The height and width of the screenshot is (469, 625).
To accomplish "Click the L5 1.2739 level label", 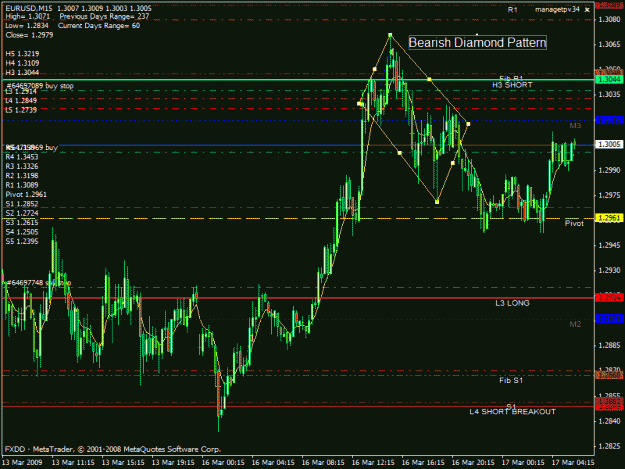I will coord(21,110).
